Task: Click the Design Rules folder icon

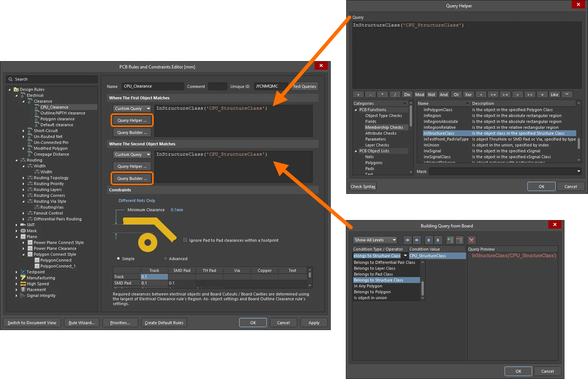Action: 16,89
